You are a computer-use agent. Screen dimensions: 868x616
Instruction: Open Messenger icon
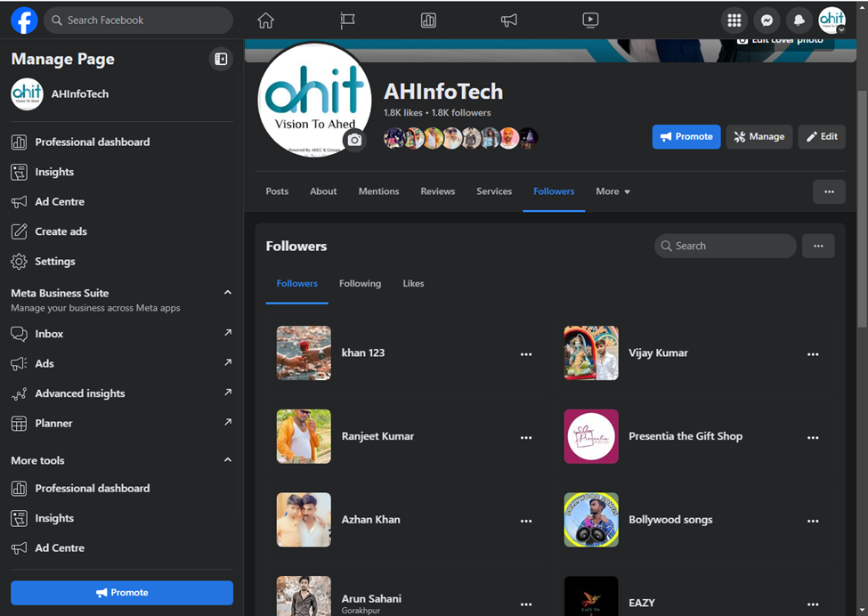767,20
